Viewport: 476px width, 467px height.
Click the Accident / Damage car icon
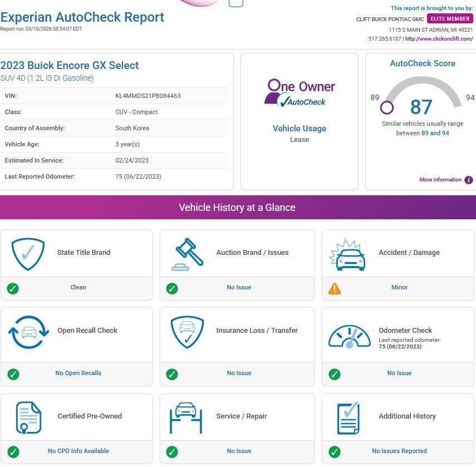click(347, 254)
